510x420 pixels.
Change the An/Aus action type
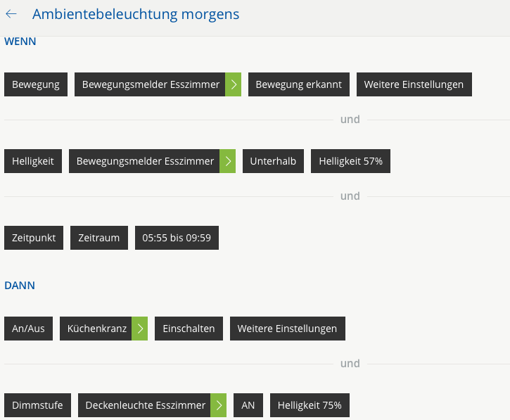(28, 329)
